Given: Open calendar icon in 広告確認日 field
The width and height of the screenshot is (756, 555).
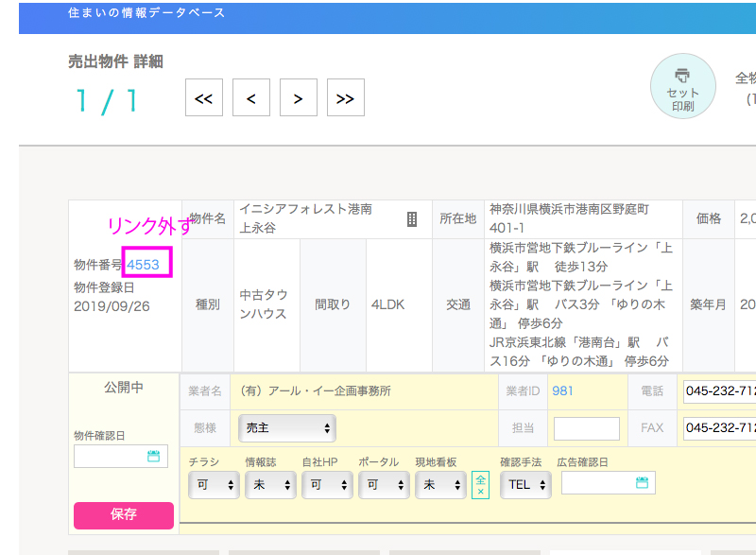Looking at the screenshot, I should point(642,483).
